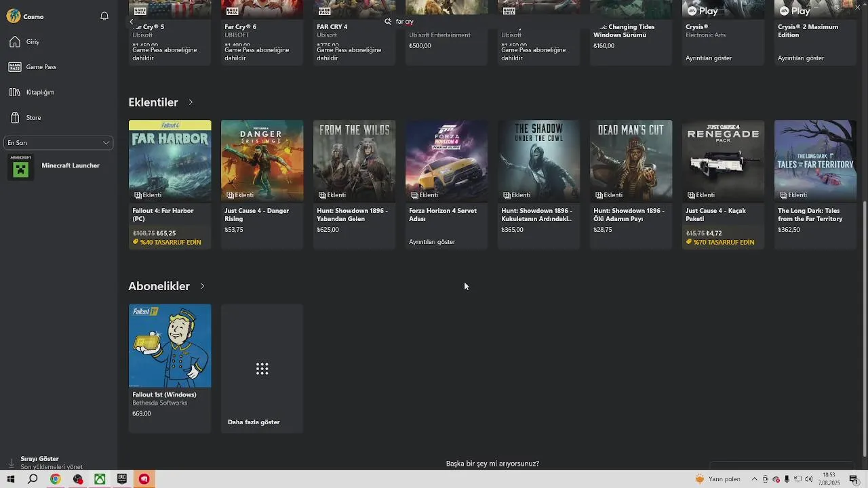Click Ayrıntıları göster under Forza Horizon 4
The width and height of the screenshot is (868, 488).
[432, 242]
